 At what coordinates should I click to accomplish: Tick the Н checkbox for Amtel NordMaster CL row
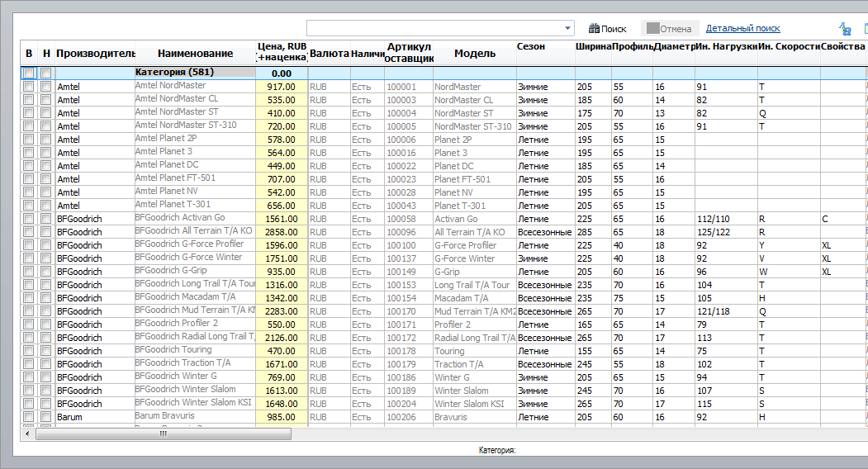pos(46,100)
